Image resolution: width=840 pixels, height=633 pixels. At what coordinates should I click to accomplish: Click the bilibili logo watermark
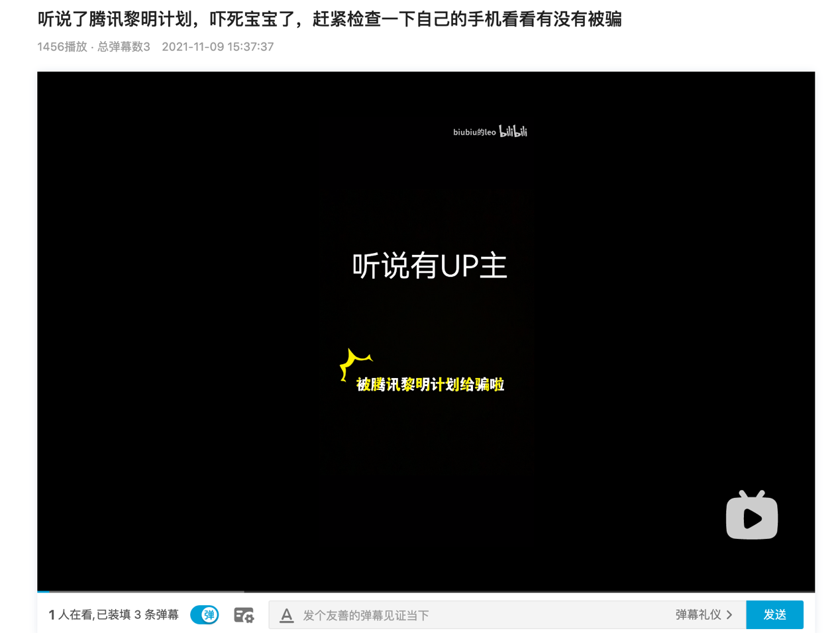click(x=513, y=132)
